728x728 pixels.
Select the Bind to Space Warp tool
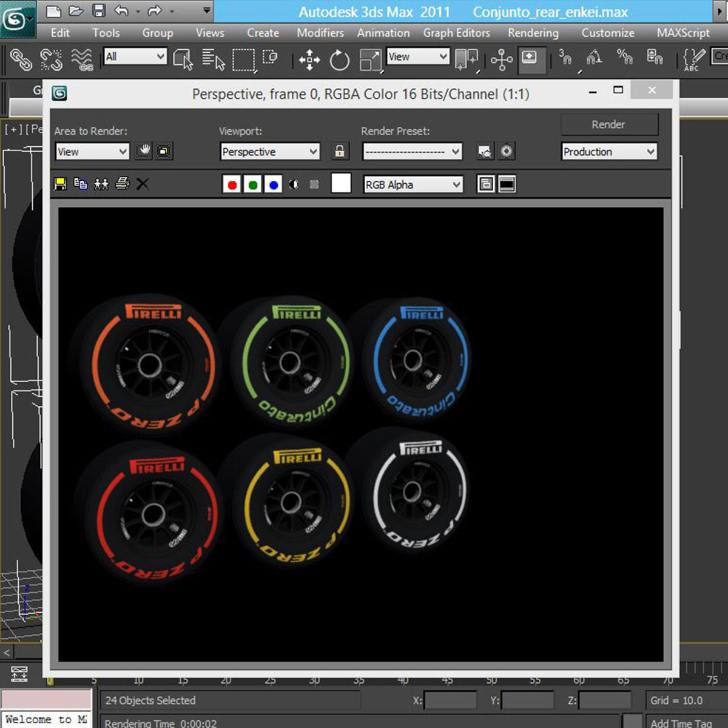(x=82, y=59)
